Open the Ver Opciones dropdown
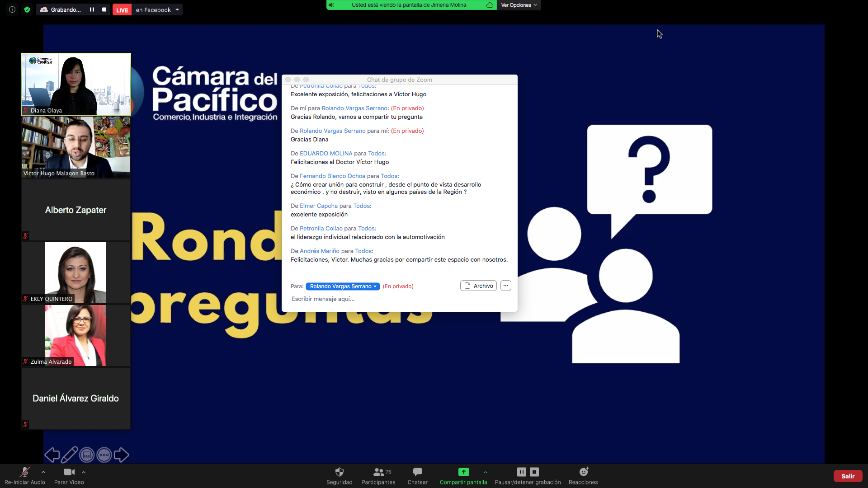The height and width of the screenshot is (488, 868). click(x=519, y=5)
